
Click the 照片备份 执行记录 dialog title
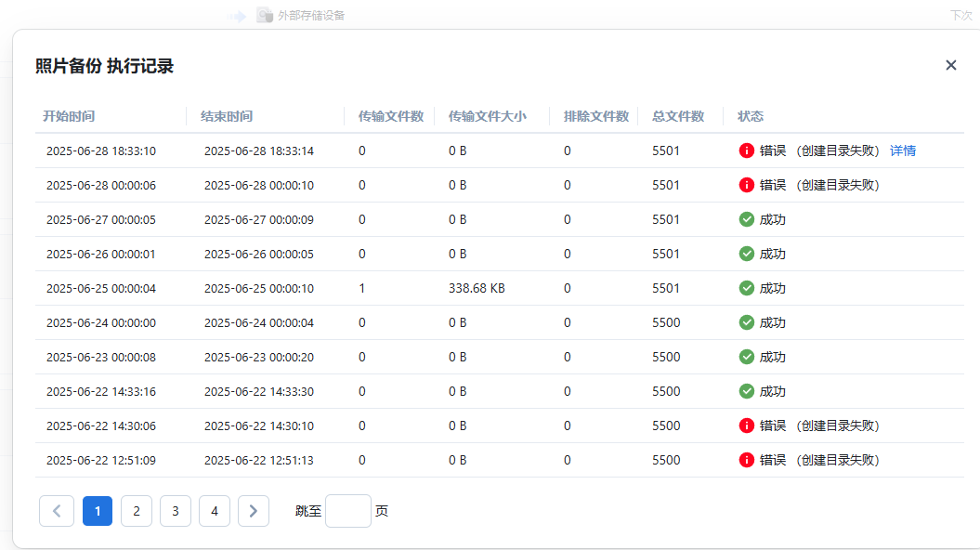tap(104, 66)
